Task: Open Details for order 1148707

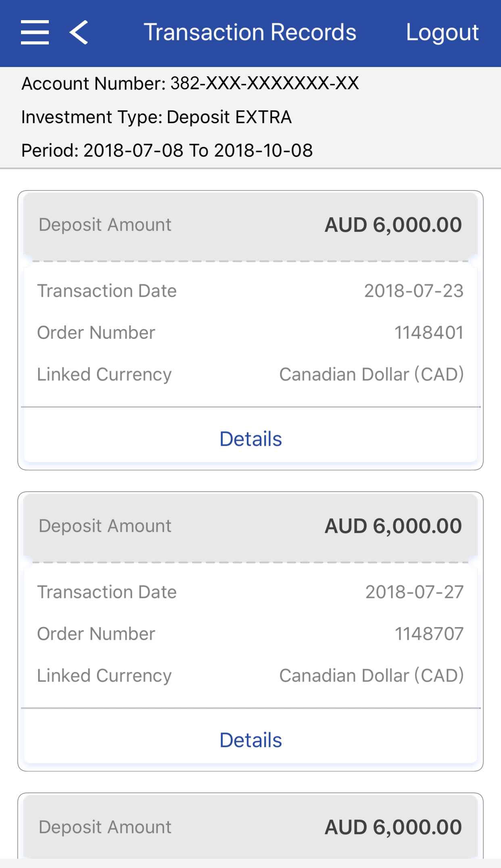Action: [250, 740]
